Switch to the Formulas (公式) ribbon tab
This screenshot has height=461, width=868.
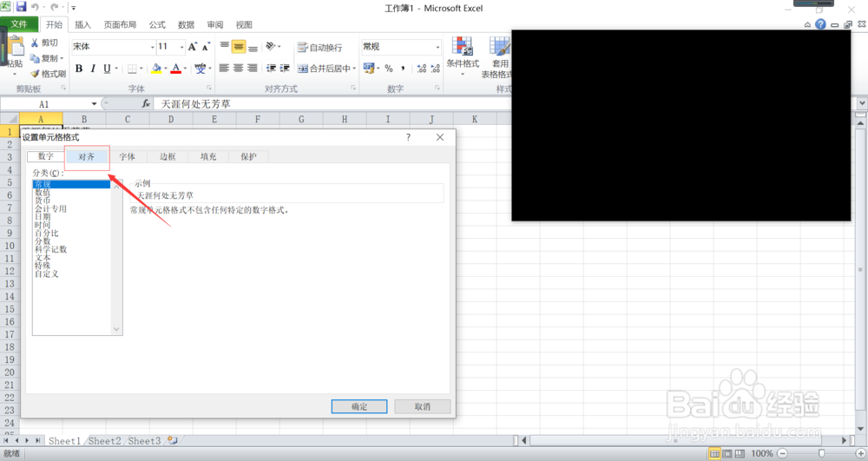[157, 25]
